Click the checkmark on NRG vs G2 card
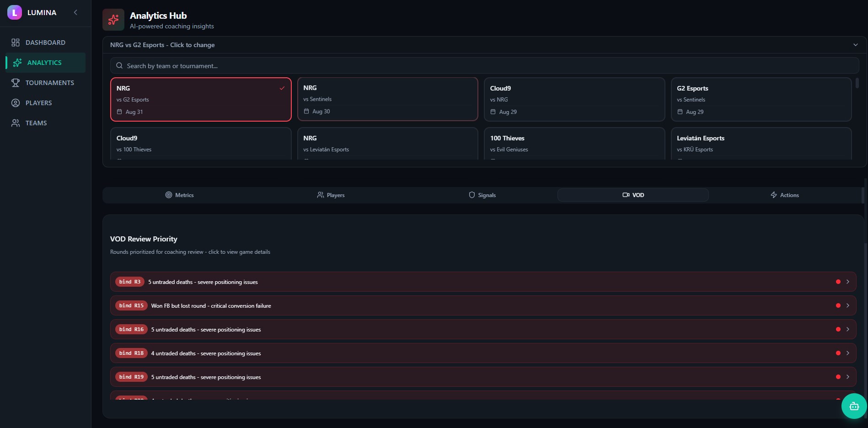Screen dimensions: 868x428 pos(282,88)
